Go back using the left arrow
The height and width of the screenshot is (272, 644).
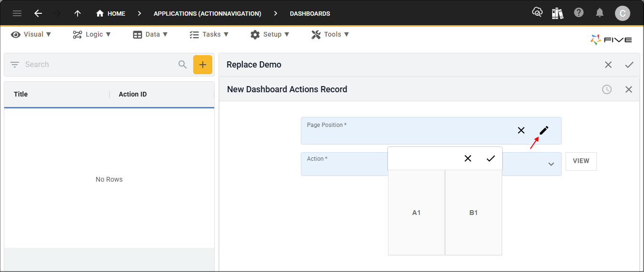click(38, 13)
